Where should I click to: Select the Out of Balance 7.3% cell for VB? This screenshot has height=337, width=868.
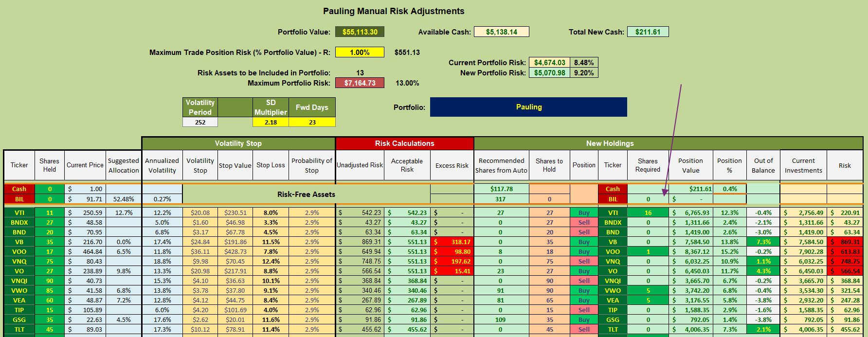click(x=763, y=242)
